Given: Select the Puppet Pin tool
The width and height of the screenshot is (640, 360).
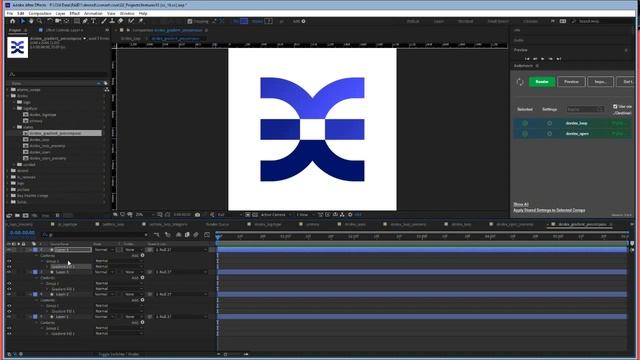Looking at the screenshot, I should tap(141, 21).
